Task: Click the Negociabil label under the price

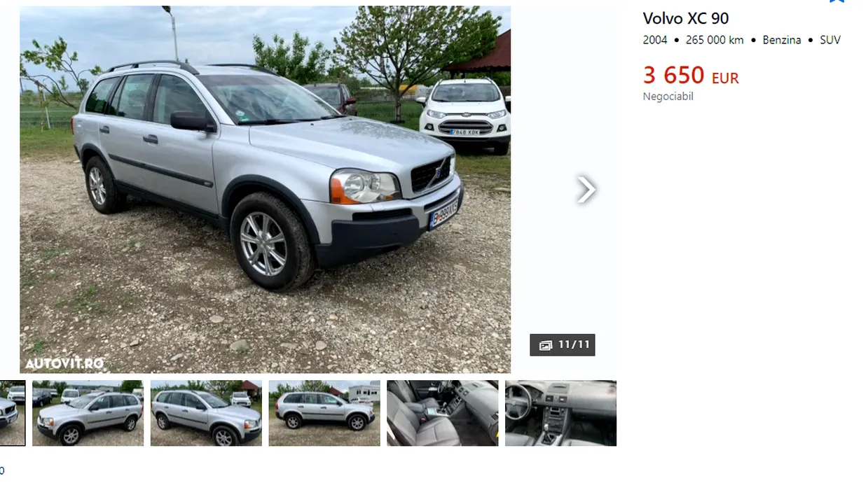Action: (x=668, y=97)
